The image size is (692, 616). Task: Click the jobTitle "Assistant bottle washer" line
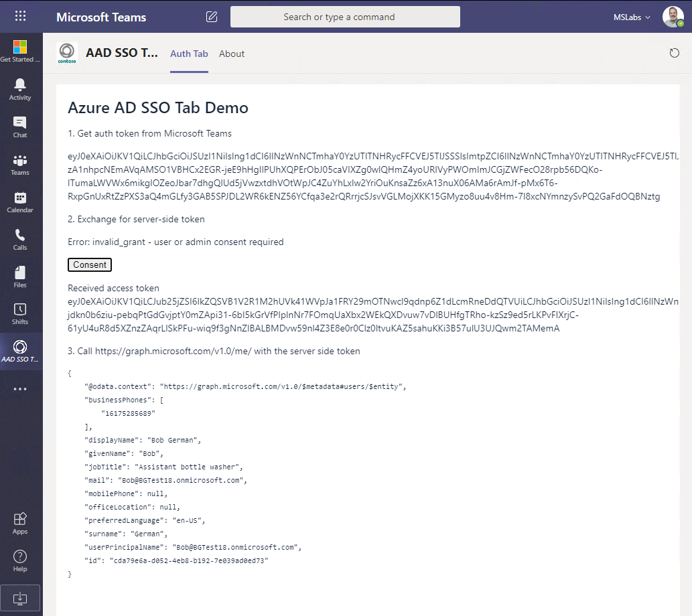pos(163,467)
